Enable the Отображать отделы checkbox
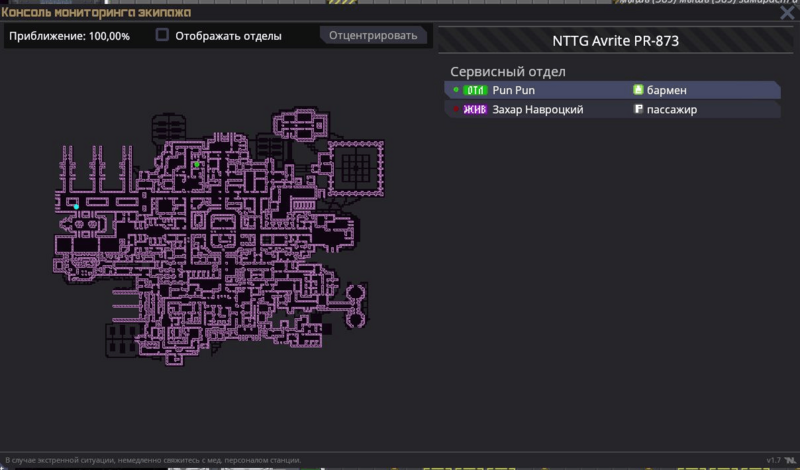This screenshot has width=800, height=470. (162, 35)
